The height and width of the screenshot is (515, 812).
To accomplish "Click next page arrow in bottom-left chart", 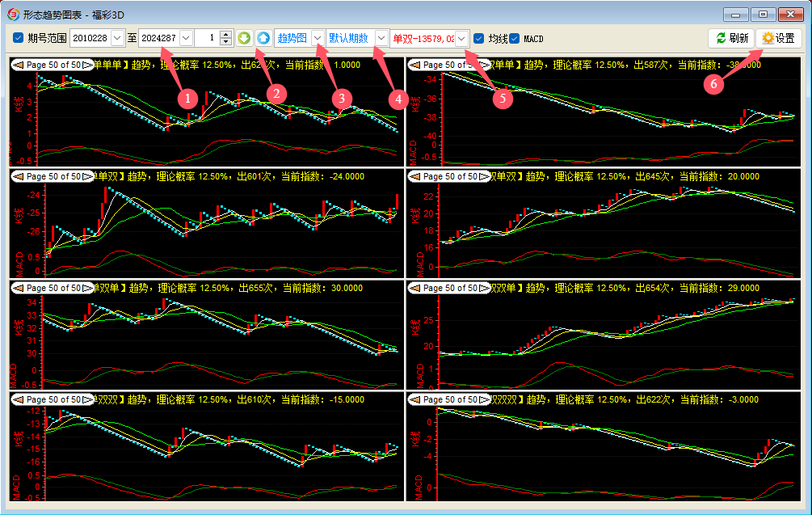I will point(87,399).
